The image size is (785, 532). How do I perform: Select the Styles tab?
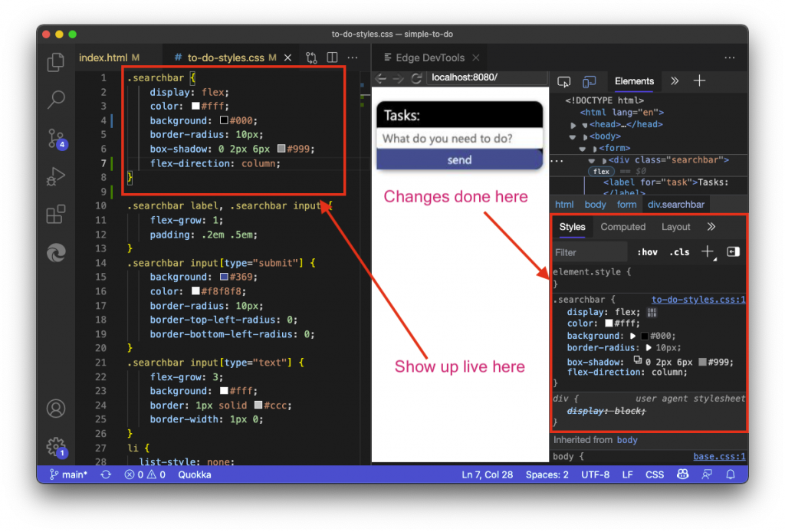(572, 227)
